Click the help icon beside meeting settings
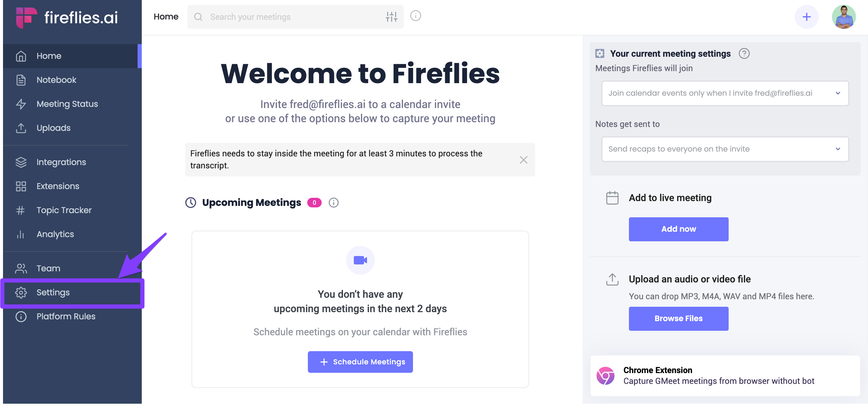Viewport: 868px width, 416px height. point(744,53)
